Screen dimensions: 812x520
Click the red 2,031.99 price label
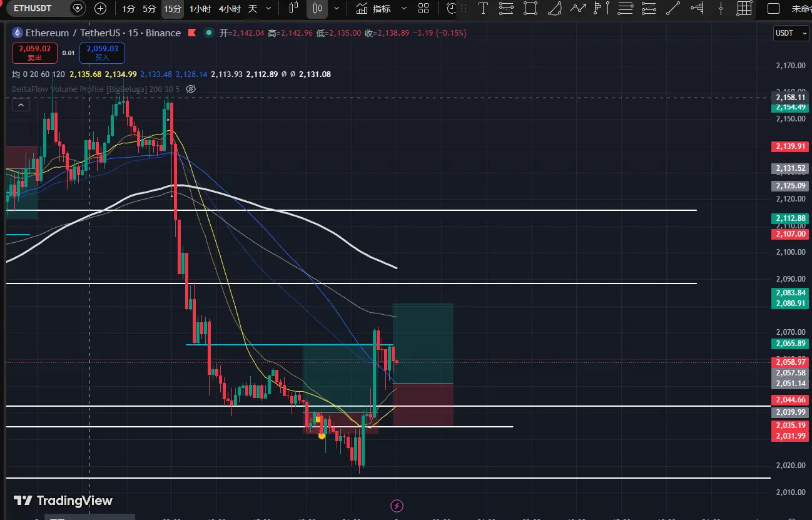789,436
